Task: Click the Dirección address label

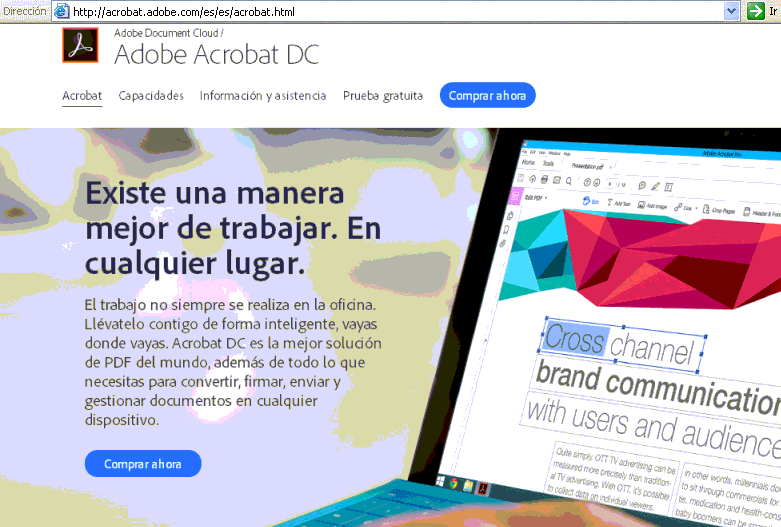Action: click(x=25, y=11)
